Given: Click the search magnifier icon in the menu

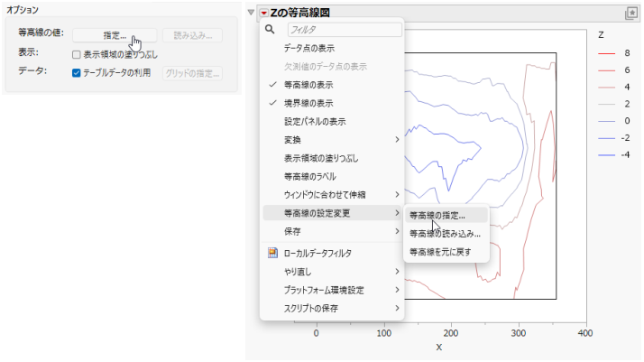Looking at the screenshot, I should click(x=270, y=29).
